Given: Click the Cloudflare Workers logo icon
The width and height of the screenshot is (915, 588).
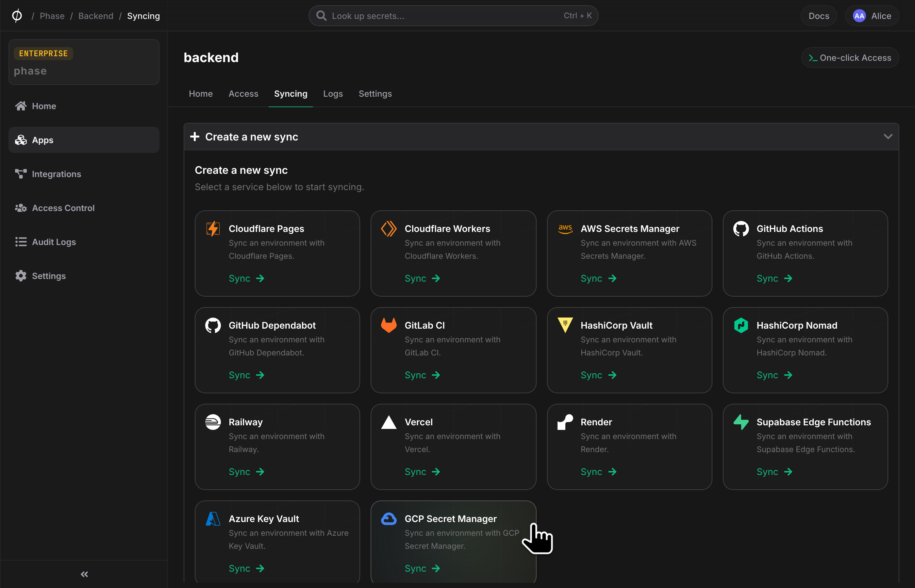Looking at the screenshot, I should (x=389, y=229).
